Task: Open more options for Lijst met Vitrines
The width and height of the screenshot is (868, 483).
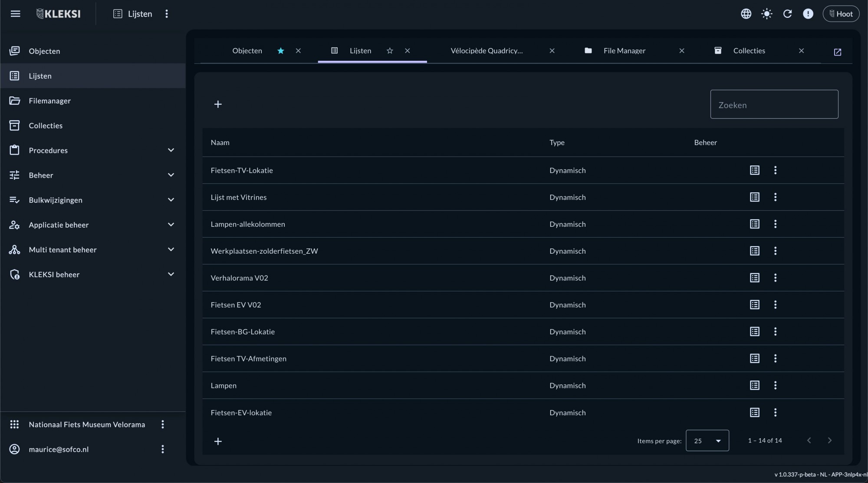Action: click(x=775, y=197)
